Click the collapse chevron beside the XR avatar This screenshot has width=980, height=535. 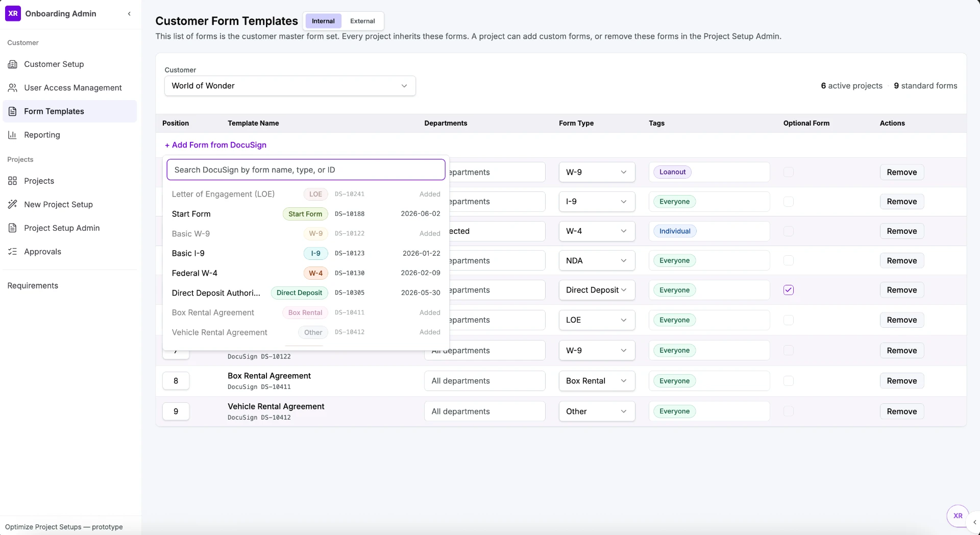pyautogui.click(x=974, y=522)
